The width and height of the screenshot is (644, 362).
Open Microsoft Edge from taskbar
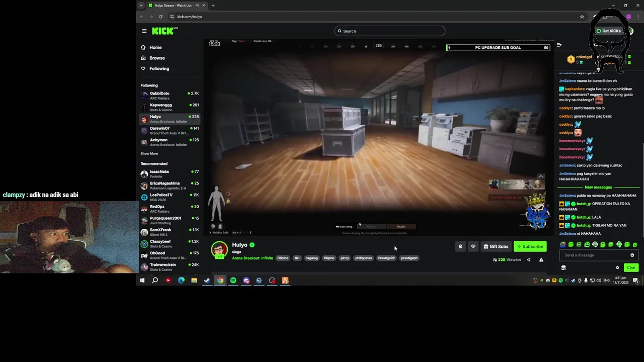click(181, 281)
